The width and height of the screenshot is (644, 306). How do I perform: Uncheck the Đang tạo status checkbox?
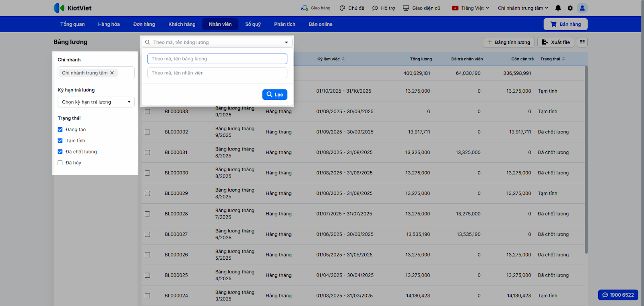click(x=60, y=130)
